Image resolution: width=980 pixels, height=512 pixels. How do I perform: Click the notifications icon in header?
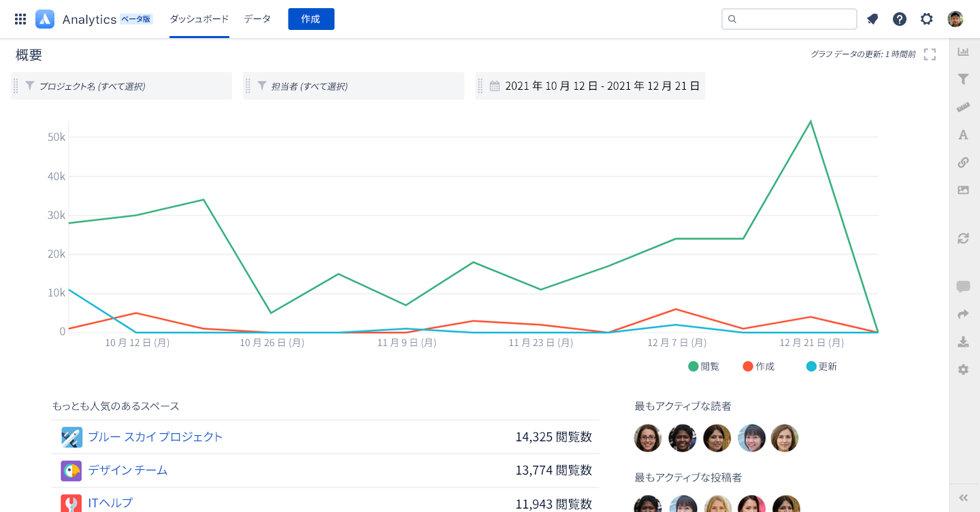pyautogui.click(x=872, y=19)
